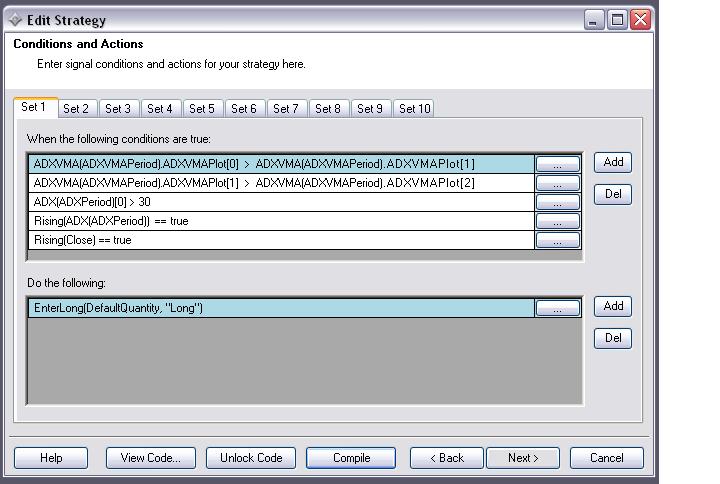Cancel editing the strategy

(x=607, y=458)
